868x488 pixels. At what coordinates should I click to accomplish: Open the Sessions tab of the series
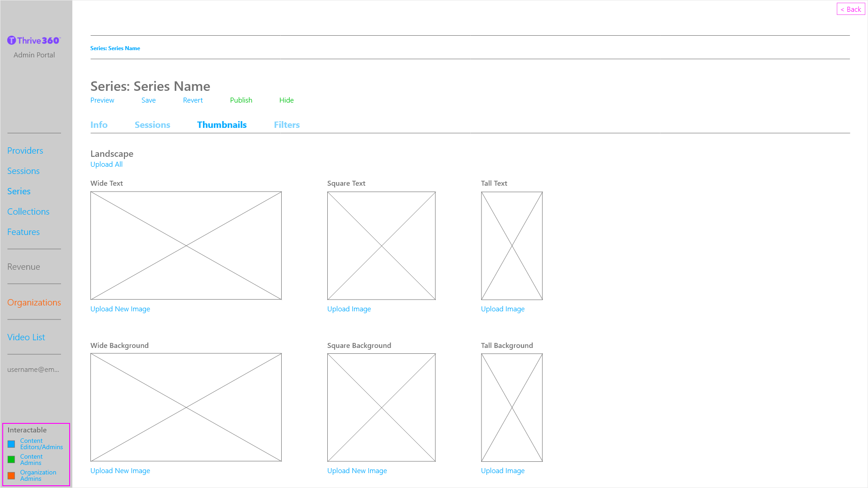[152, 125]
